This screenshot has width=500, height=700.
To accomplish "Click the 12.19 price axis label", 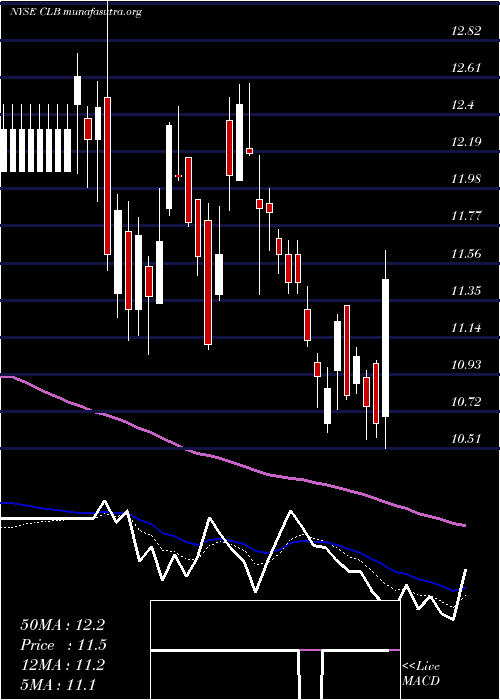I will click(x=466, y=142).
